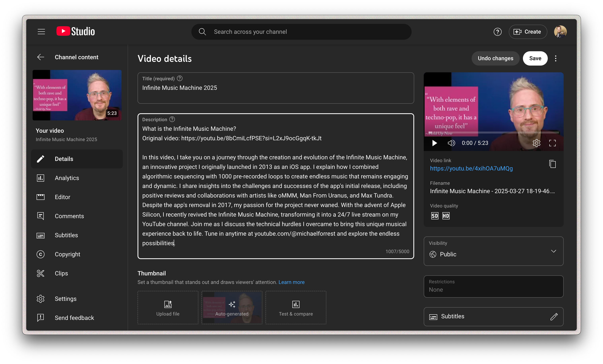Click the Save button
This screenshot has height=364, width=603.
(x=535, y=58)
